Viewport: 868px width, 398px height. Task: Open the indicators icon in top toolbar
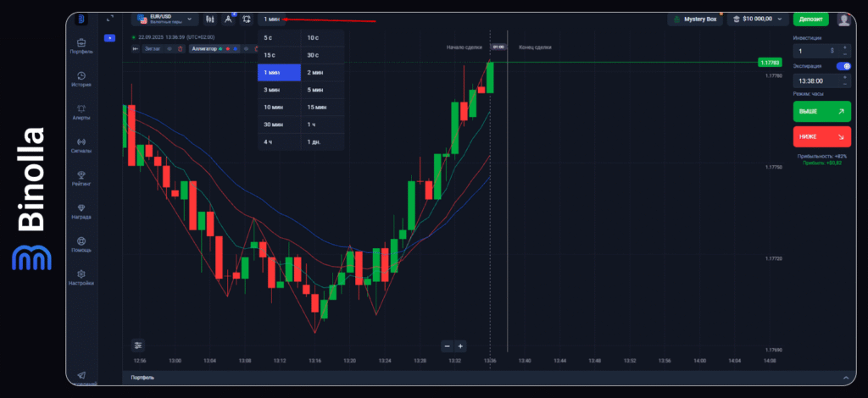tap(228, 19)
